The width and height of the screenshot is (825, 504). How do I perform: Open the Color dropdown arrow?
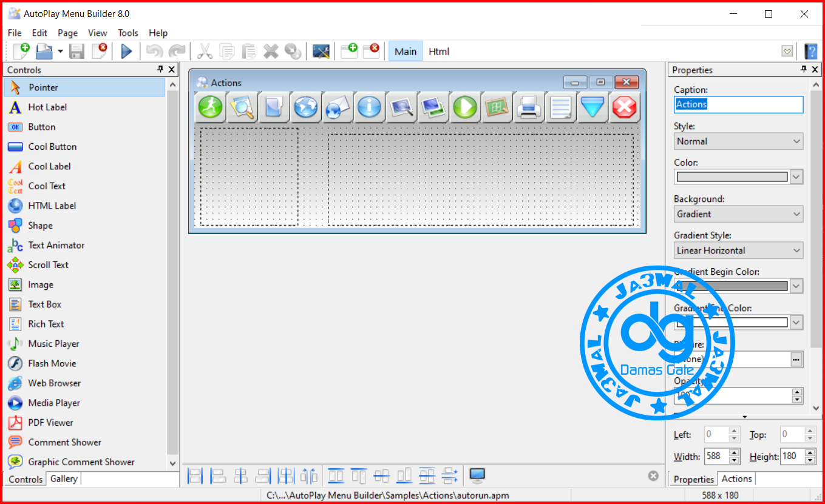796,177
